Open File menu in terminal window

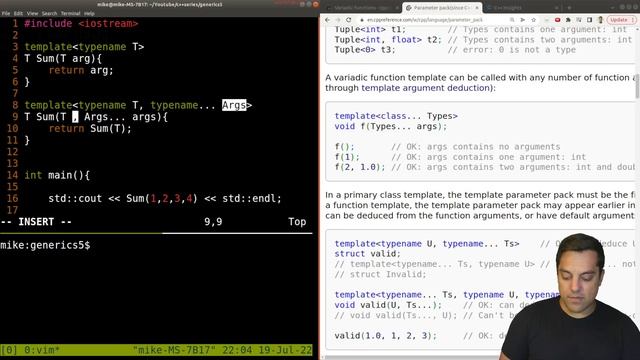pyautogui.click(x=6, y=13)
